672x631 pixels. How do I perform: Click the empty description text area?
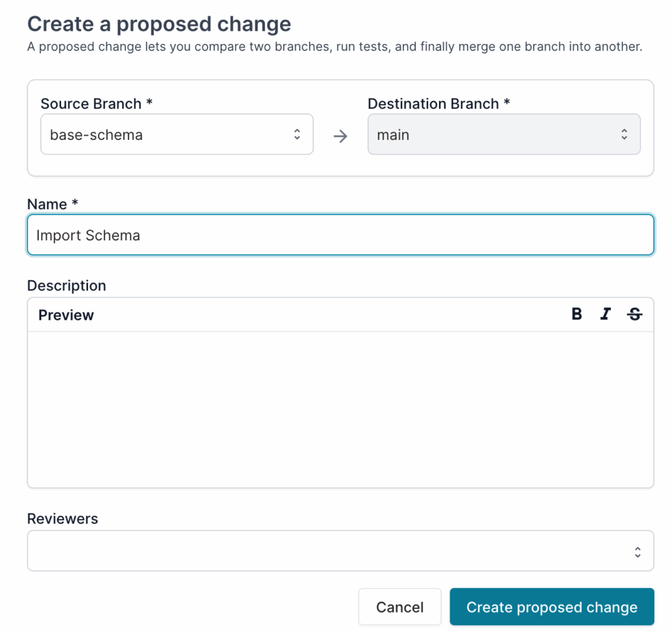point(341,407)
